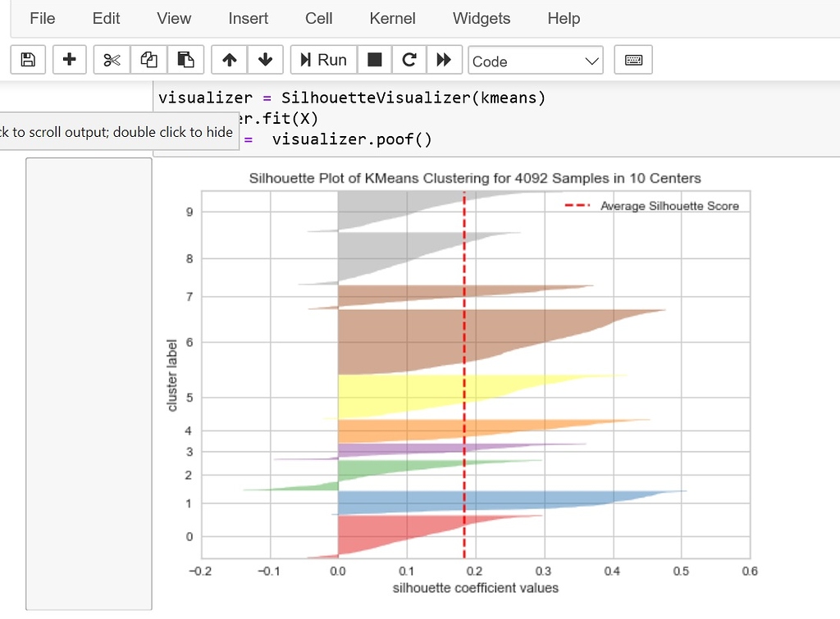Screen dimensions: 840x619
Task: Move the cell down with down arrow
Action: (264, 59)
